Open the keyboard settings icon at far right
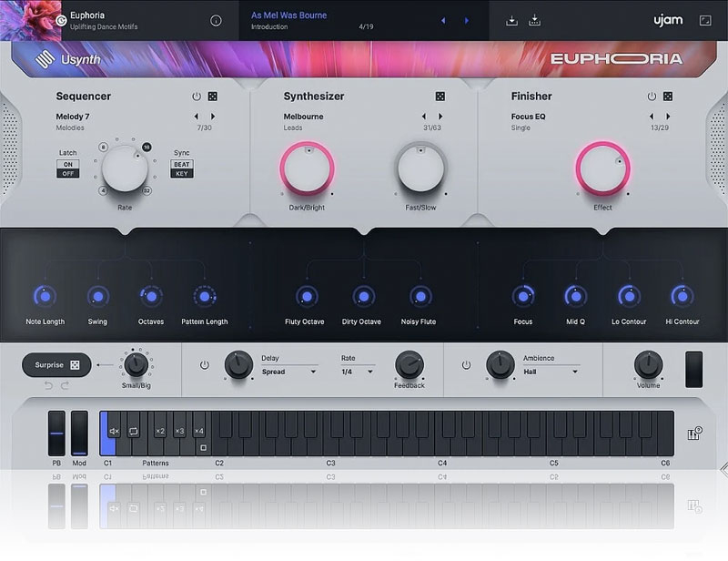728x561 pixels. click(696, 433)
